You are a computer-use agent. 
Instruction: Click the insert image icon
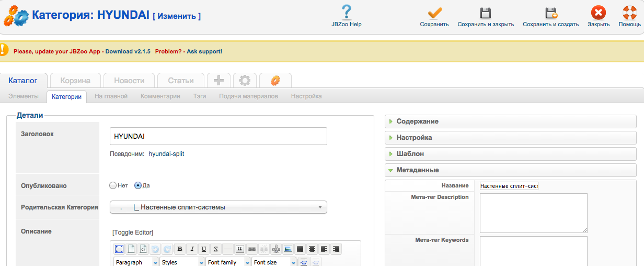click(x=288, y=249)
